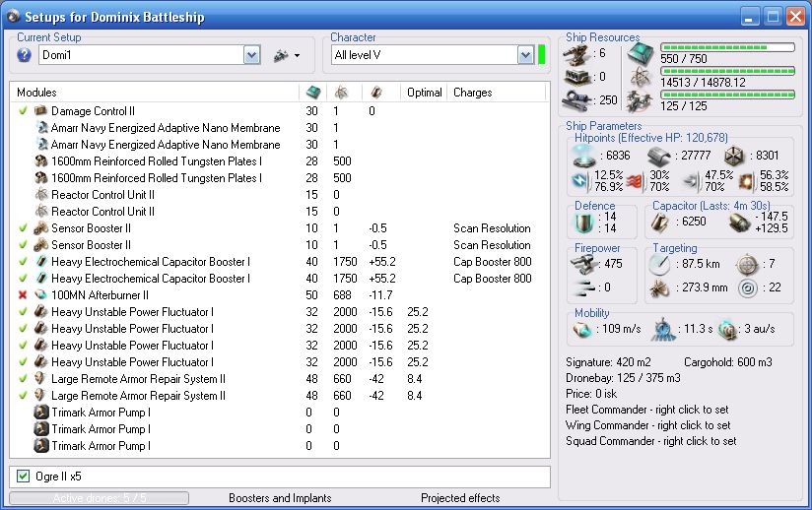Toggle the second Sensor Booster II checkmark
812x510 pixels.
coord(23,244)
